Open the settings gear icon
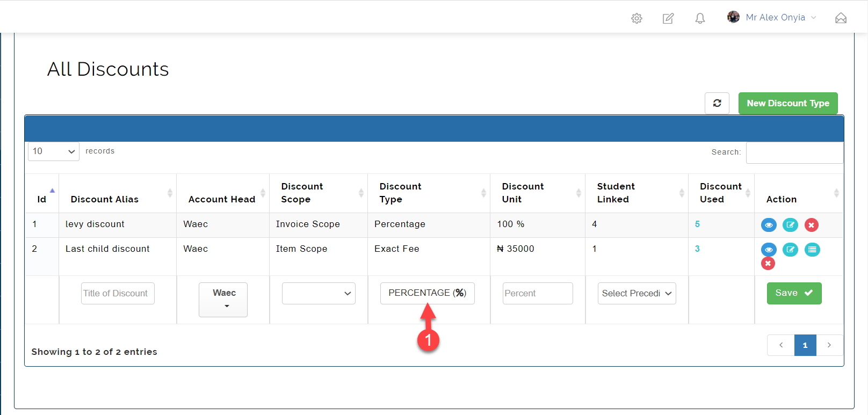868x415 pixels. tap(636, 18)
